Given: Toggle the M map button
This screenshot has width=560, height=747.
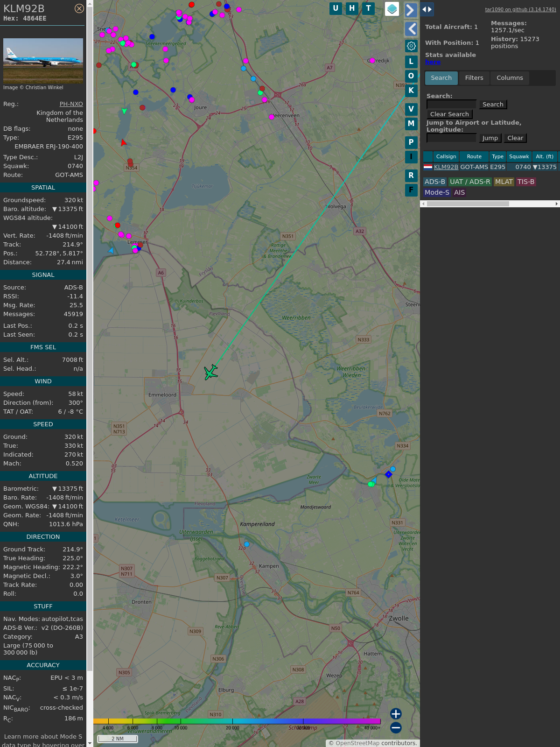Looking at the screenshot, I should point(411,124).
